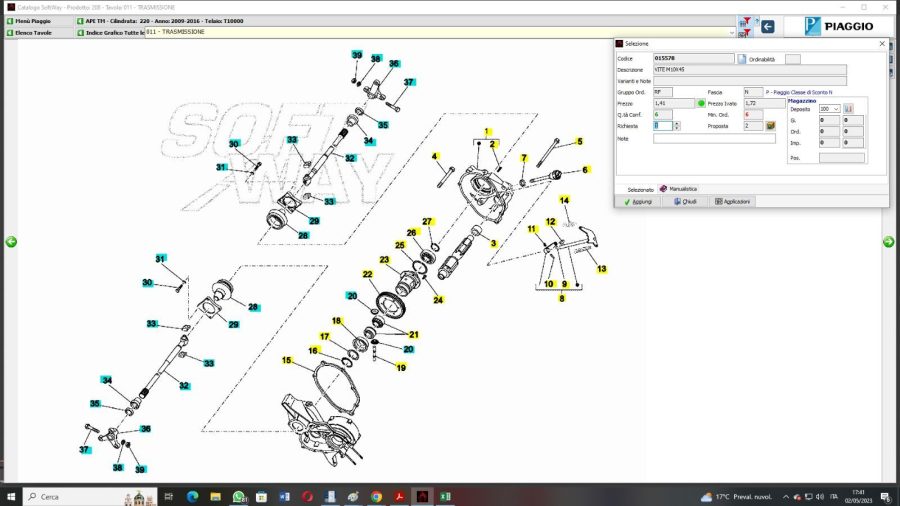This screenshot has height=506, width=900.
Task: Open the document icon next to Codice
Action: 742,59
